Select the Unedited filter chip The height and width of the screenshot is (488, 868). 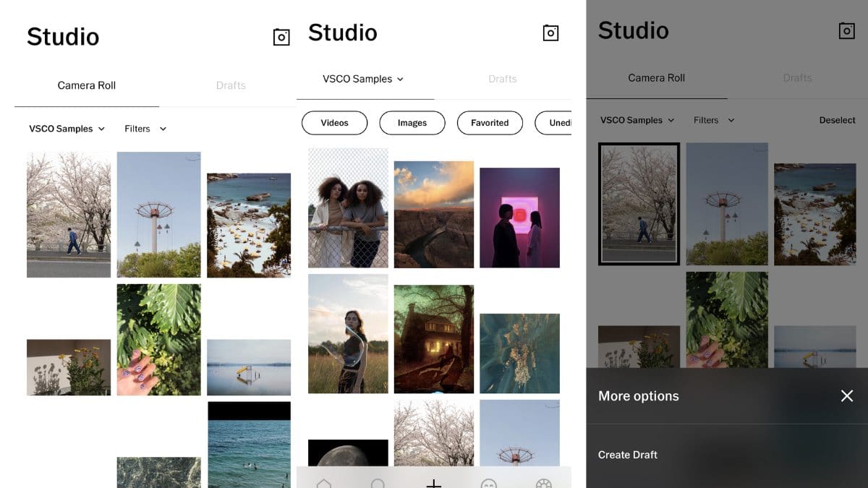pyautogui.click(x=561, y=122)
